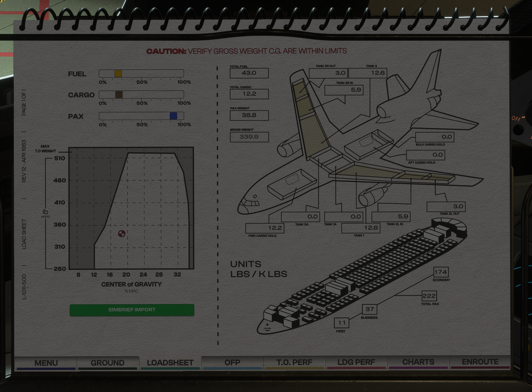Click the Total Fuel value field
This screenshot has height=392, width=532.
(x=249, y=73)
